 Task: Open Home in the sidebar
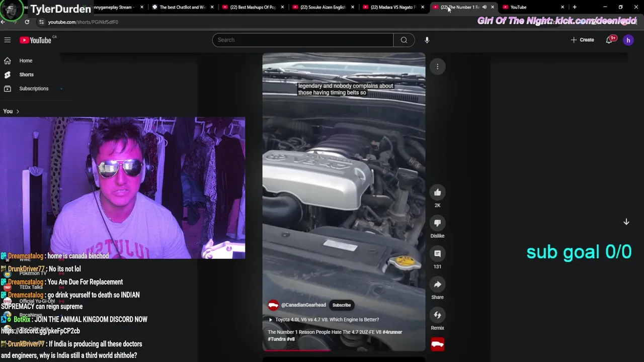pyautogui.click(x=26, y=61)
